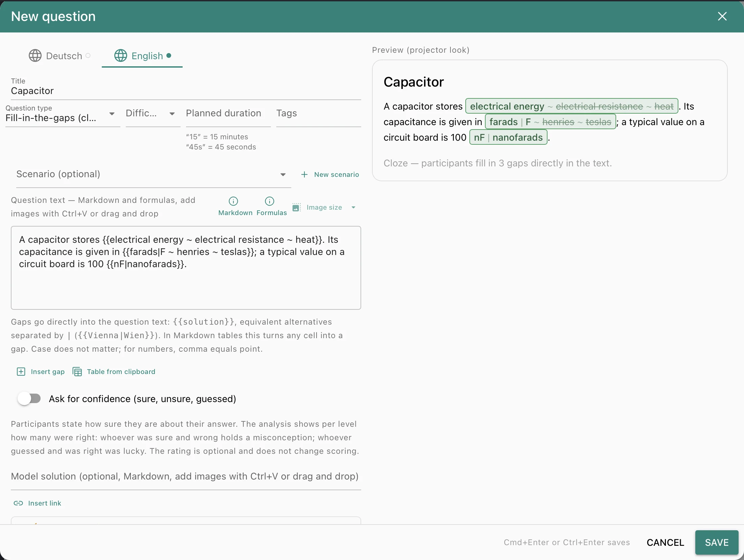The image size is (744, 560).
Task: Open Formulas help info icon
Action: [270, 201]
